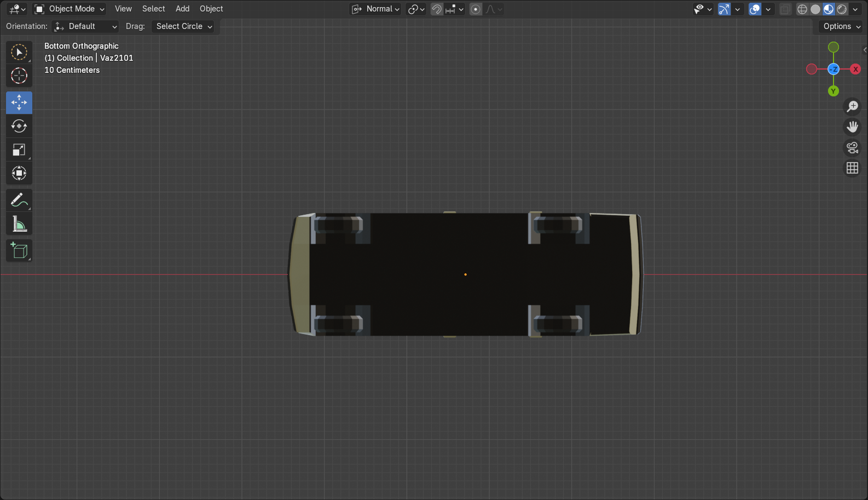Switch between orthographic and perspective view

pos(853,168)
